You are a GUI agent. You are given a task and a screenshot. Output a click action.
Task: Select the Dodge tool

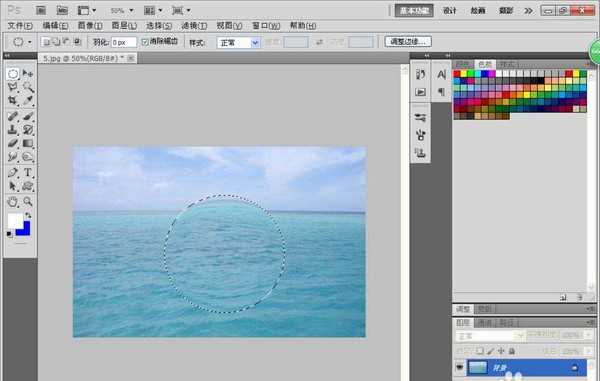(28, 157)
